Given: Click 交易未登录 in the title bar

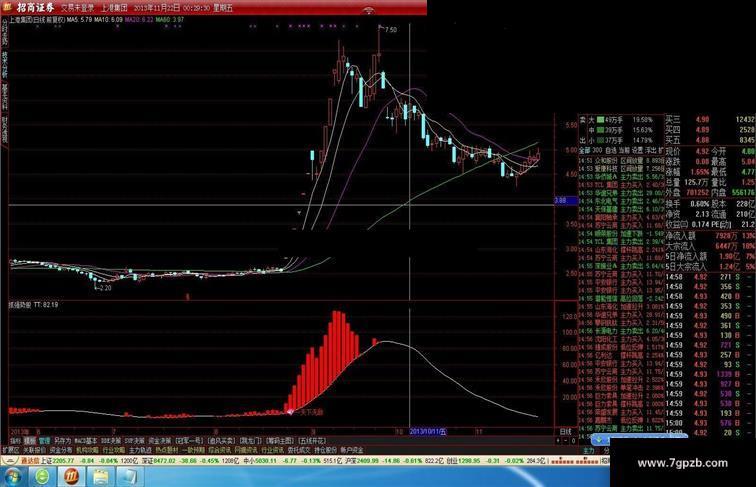Looking at the screenshot, I should click(x=78, y=8).
